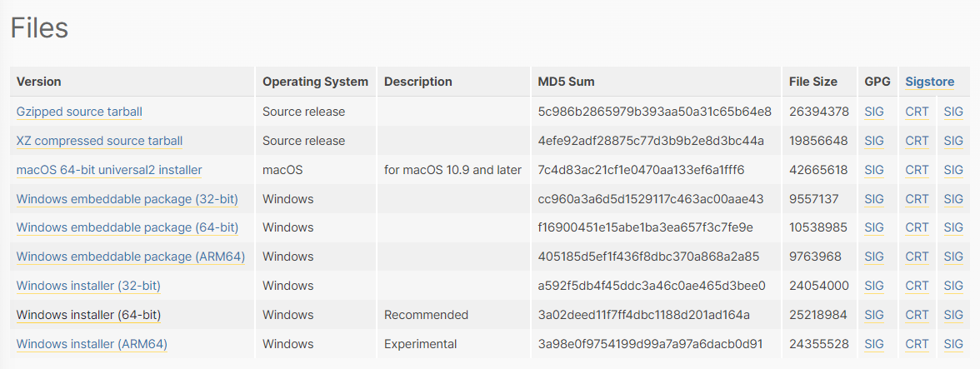Click GPG SIG for macOS installer

click(x=874, y=170)
